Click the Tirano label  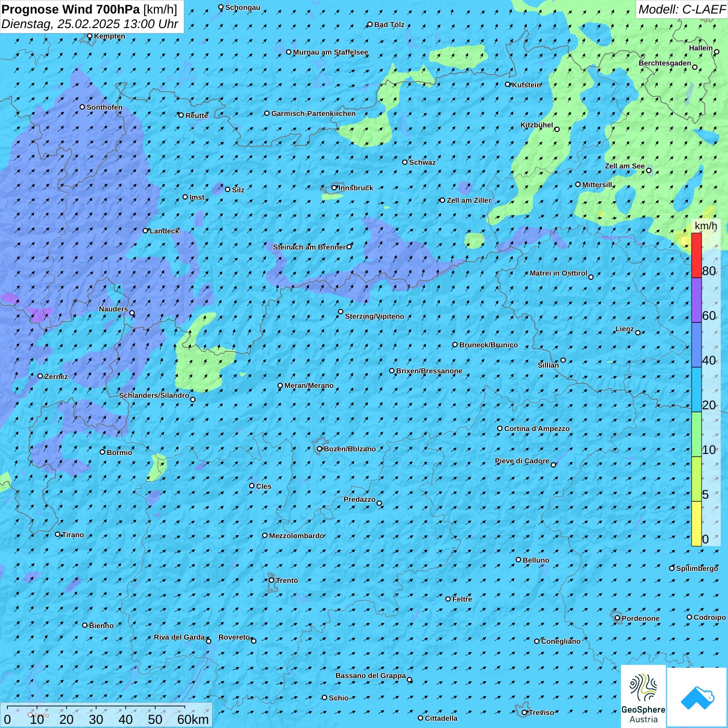coord(73,535)
